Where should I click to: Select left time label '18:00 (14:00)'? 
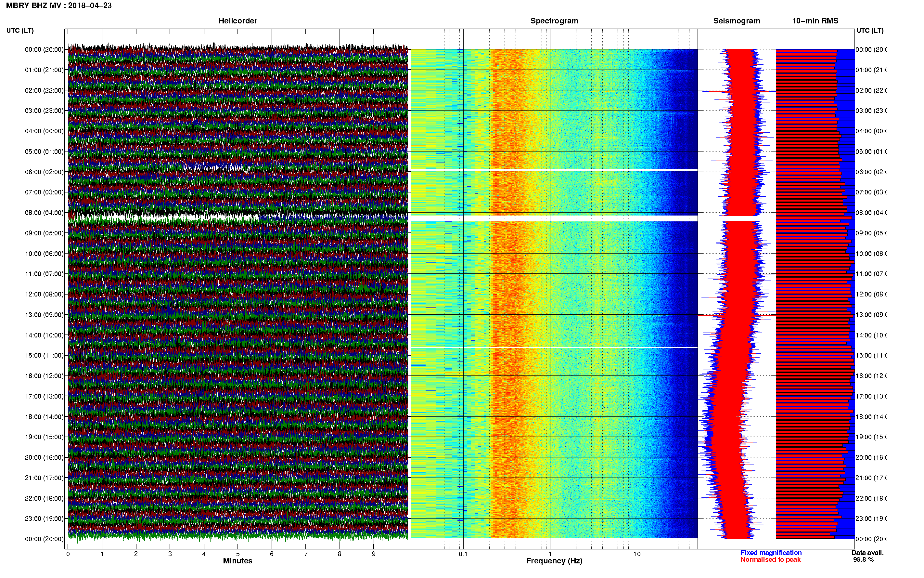44,417
